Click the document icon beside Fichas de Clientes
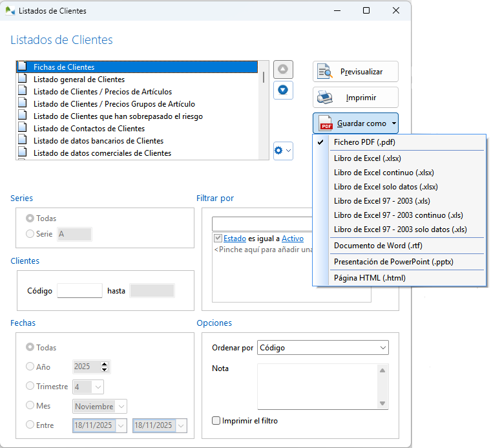The height and width of the screenshot is (448, 491). [23, 67]
